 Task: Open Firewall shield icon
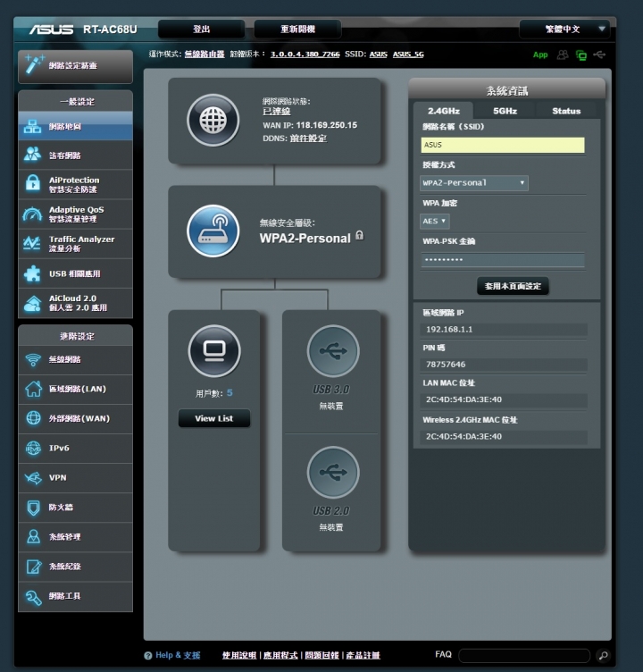pyautogui.click(x=33, y=508)
